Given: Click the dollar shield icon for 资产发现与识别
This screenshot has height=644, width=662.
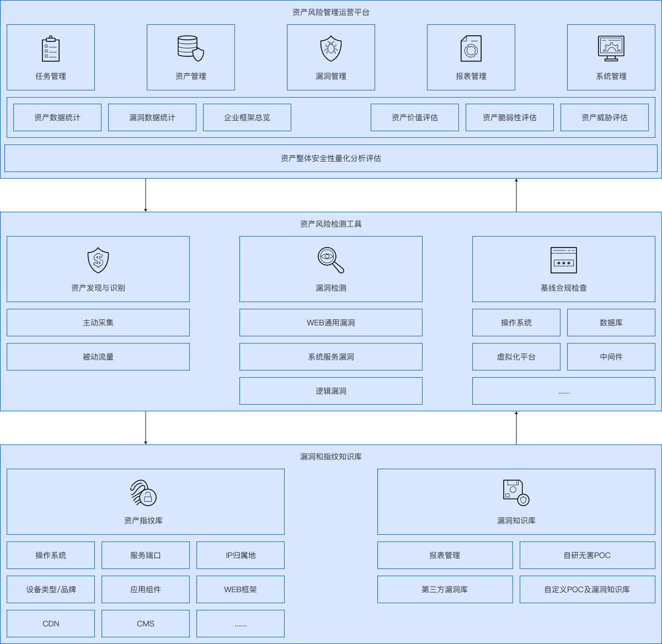Looking at the screenshot, I should [98, 260].
